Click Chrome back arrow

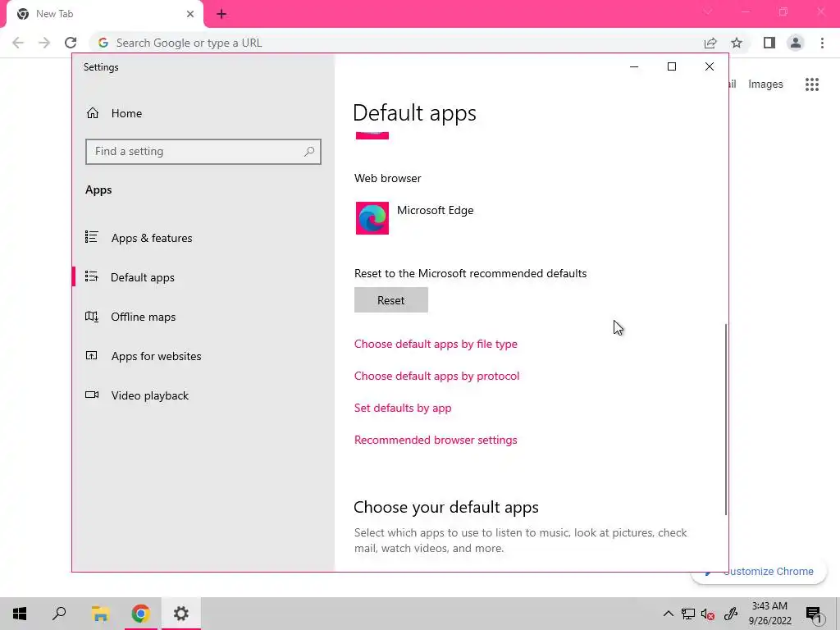click(18, 43)
